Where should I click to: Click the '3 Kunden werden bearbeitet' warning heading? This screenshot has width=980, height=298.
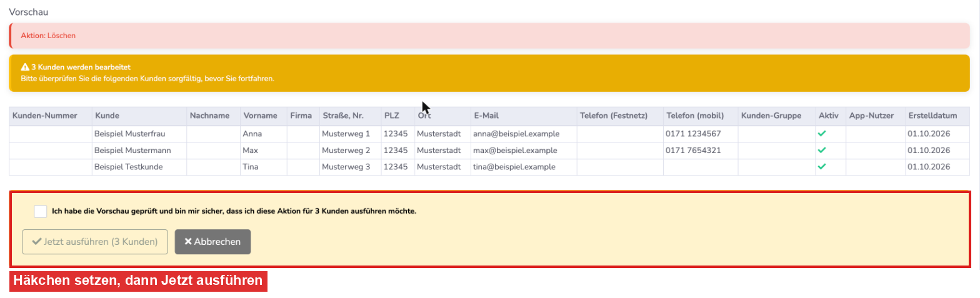81,67
